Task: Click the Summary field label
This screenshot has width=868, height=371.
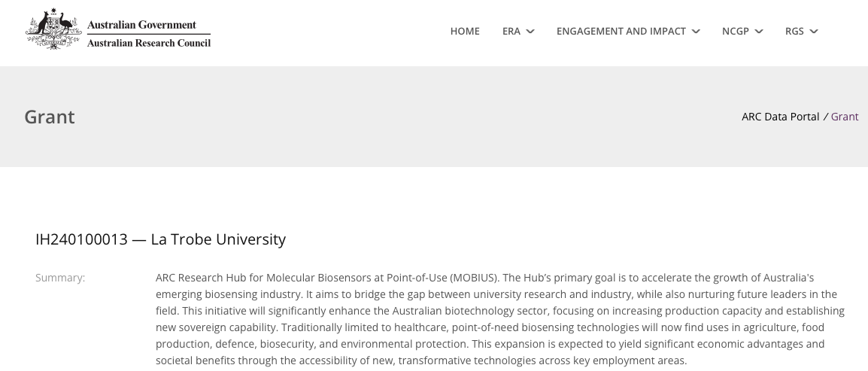Action: tap(60, 278)
